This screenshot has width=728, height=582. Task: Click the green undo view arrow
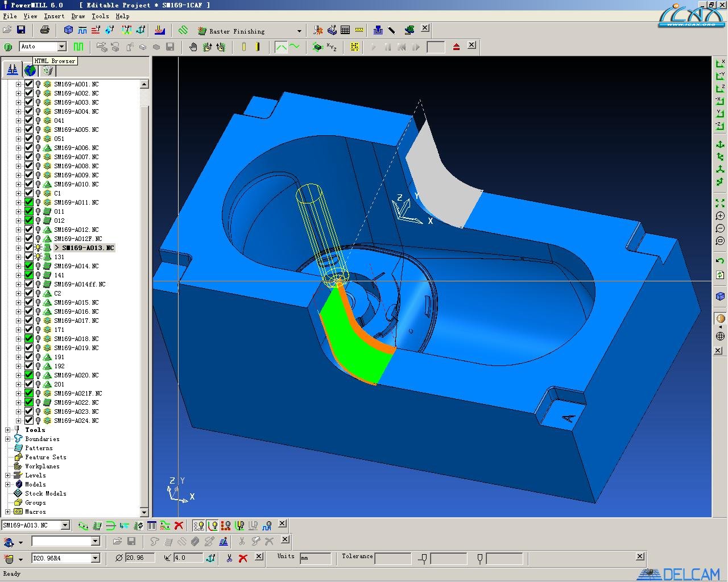720,261
